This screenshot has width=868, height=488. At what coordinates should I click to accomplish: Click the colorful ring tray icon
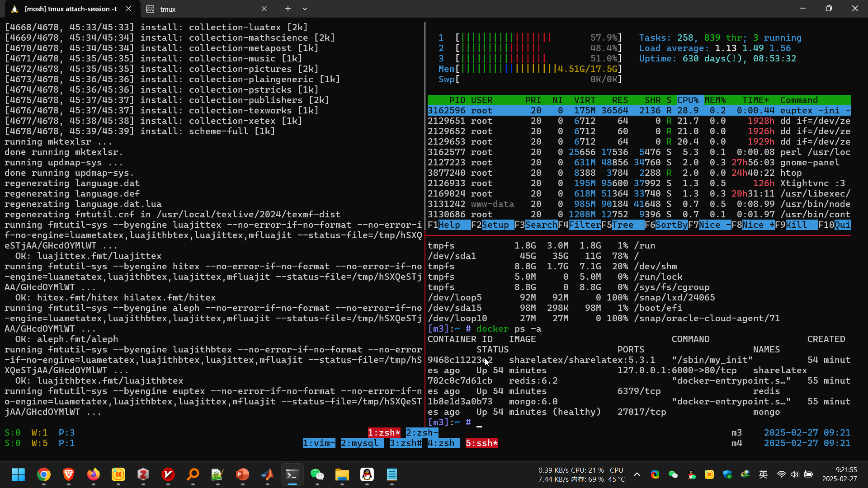click(655, 474)
